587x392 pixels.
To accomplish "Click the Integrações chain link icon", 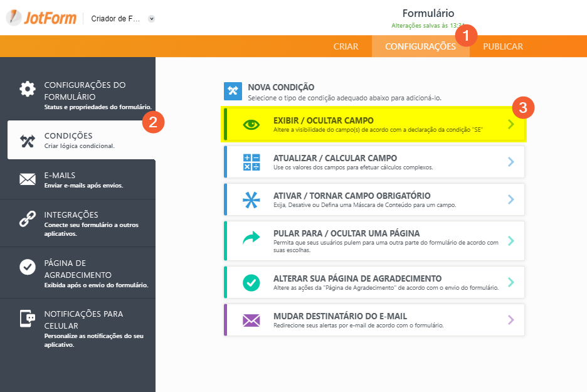I will (x=28, y=219).
